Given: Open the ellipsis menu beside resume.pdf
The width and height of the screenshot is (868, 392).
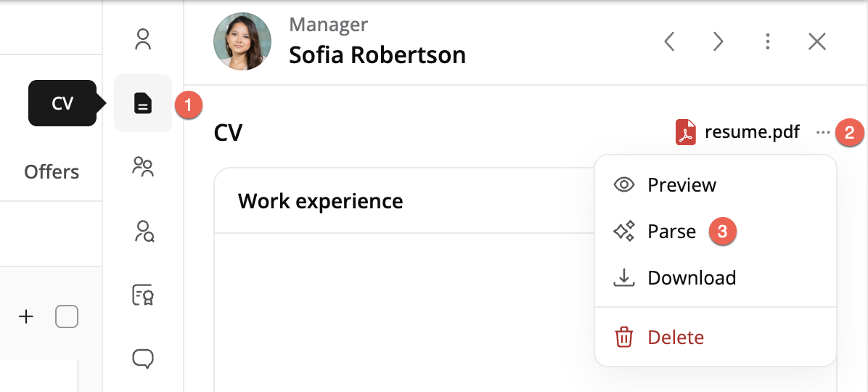Looking at the screenshot, I should (823, 132).
